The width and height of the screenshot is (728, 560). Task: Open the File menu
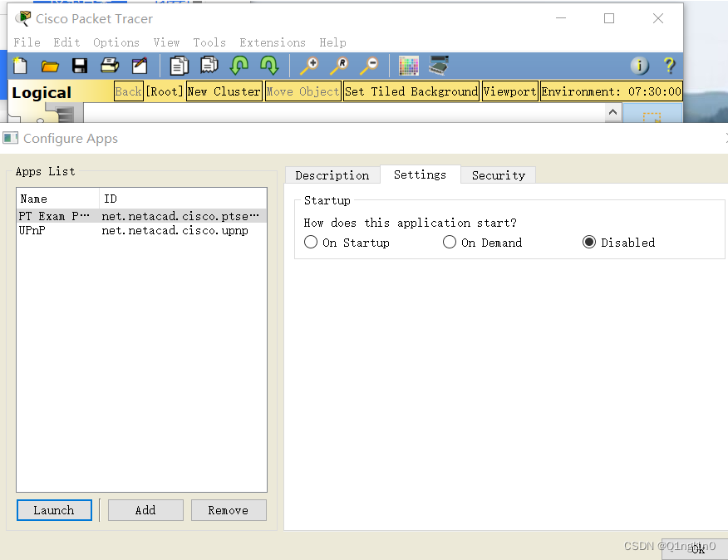27,42
